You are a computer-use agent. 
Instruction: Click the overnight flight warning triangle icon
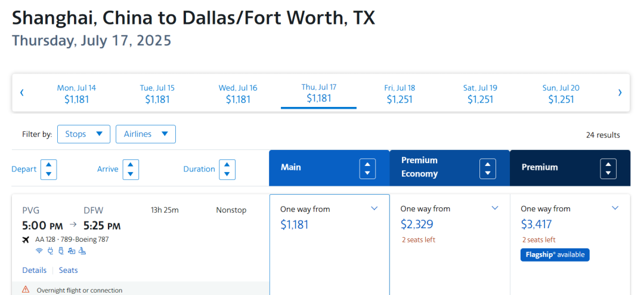point(26,290)
